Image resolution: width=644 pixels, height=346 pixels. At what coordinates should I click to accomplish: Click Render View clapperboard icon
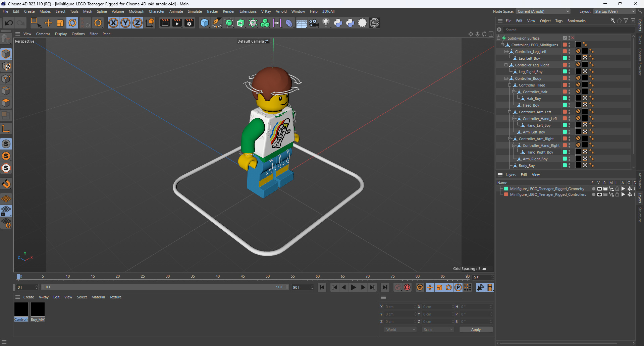click(x=165, y=23)
